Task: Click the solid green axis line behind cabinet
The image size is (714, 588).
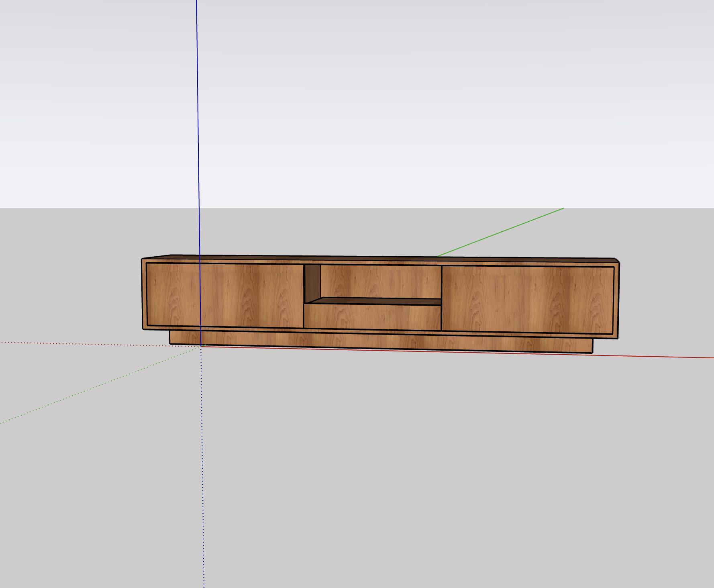Action: pyautogui.click(x=500, y=232)
